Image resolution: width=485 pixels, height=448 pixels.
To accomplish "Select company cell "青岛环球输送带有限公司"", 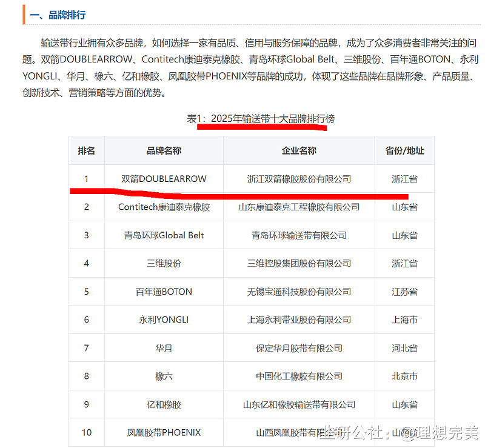I will point(299,235).
